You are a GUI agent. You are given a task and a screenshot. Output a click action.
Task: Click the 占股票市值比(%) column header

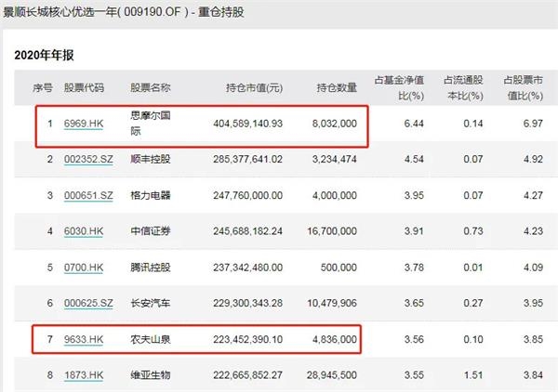point(523,88)
